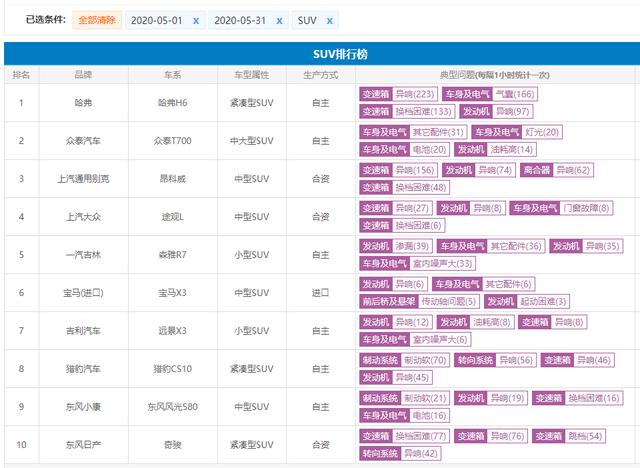
Task: Click the 制动系统 制动软(70) tag
Action: pos(404,360)
